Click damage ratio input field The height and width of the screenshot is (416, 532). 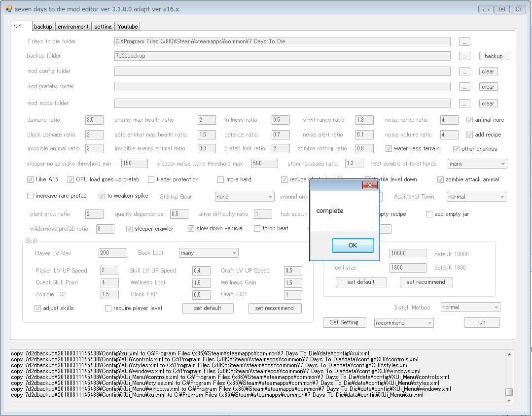[94, 120]
